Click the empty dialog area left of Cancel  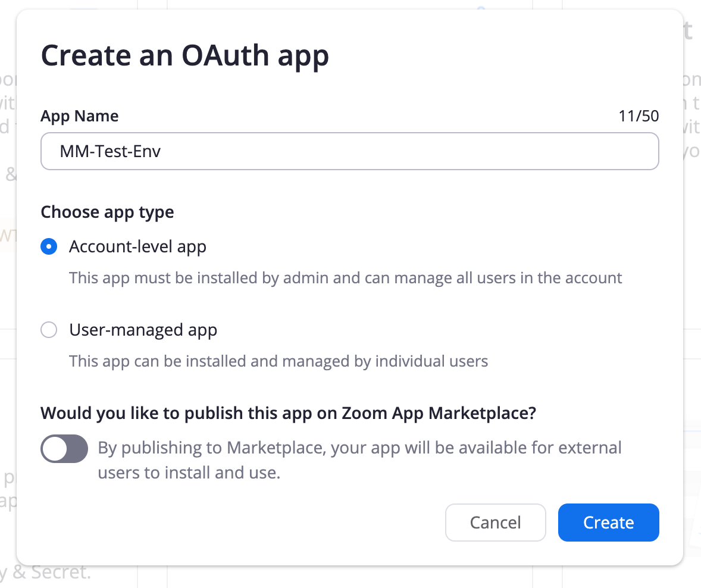pyautogui.click(x=238, y=523)
